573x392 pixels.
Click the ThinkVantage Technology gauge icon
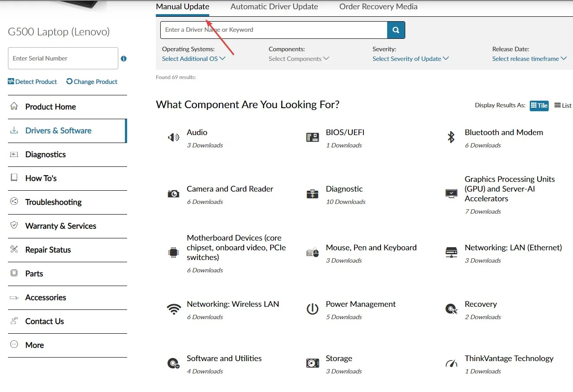[451, 363]
